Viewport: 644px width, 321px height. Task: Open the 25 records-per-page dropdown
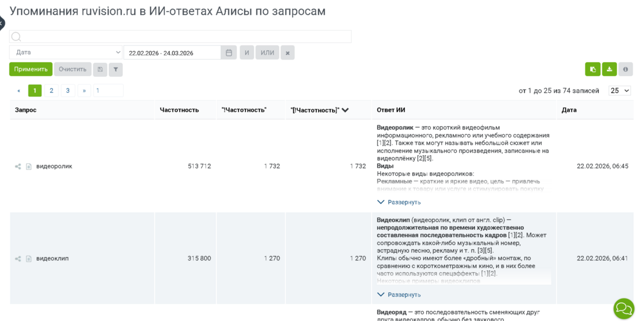click(620, 91)
